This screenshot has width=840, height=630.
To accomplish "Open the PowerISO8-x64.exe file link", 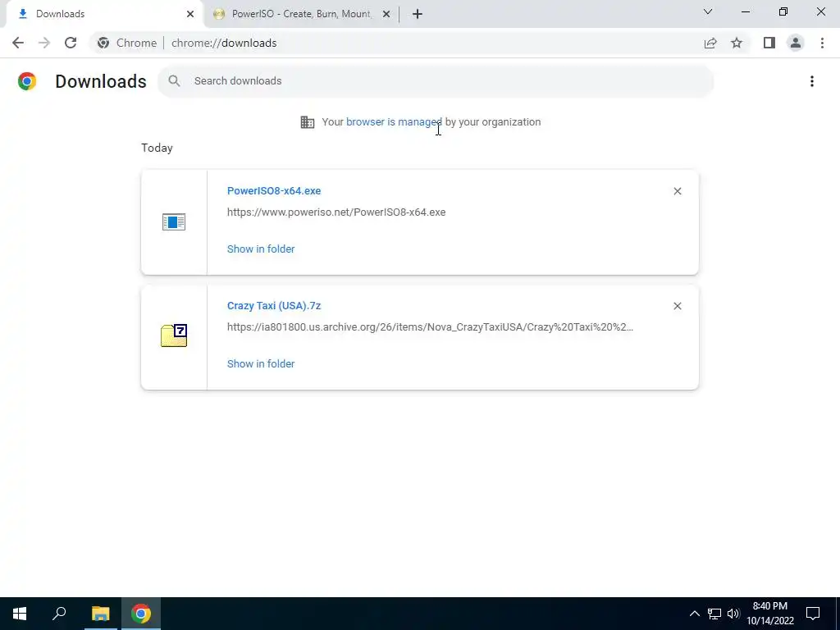I will (274, 190).
